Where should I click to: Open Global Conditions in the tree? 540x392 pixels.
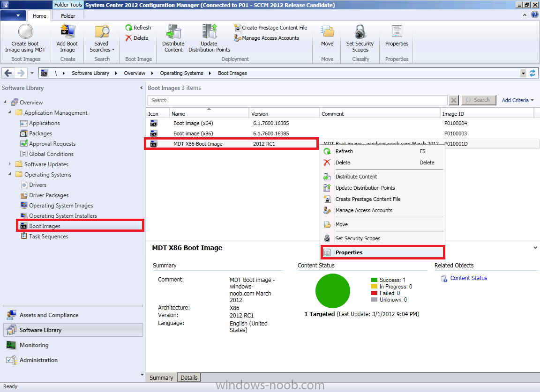coord(47,154)
